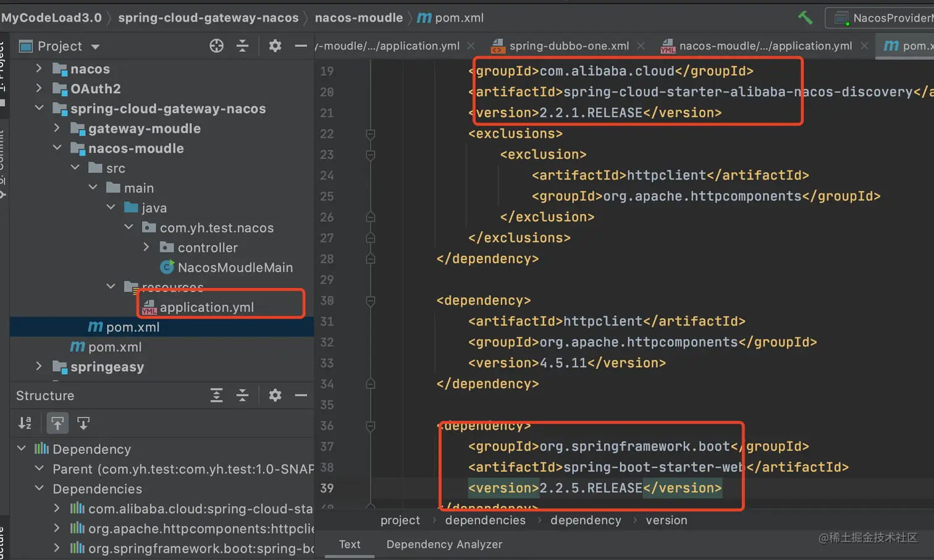Place cursor on version 4.5.11 text

(563, 363)
